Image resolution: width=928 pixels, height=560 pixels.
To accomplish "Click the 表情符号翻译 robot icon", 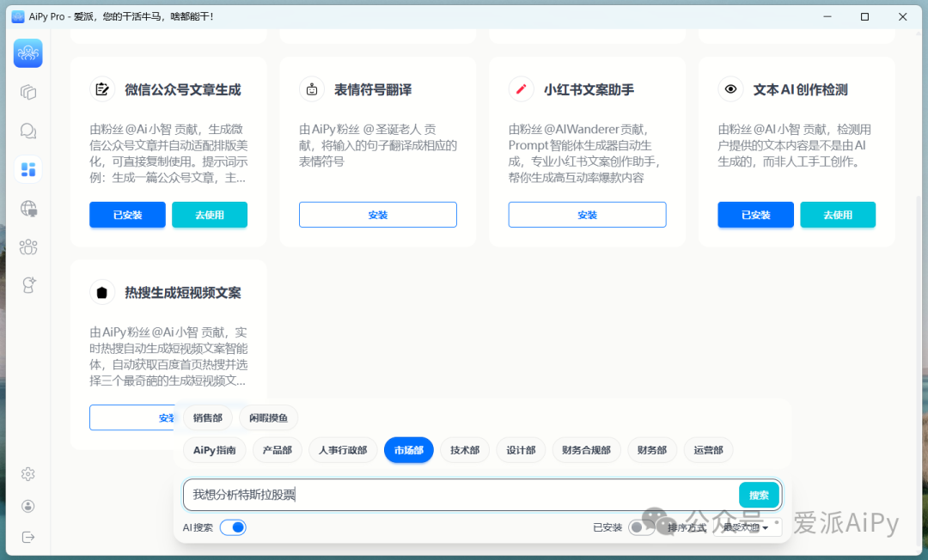I will (311, 89).
